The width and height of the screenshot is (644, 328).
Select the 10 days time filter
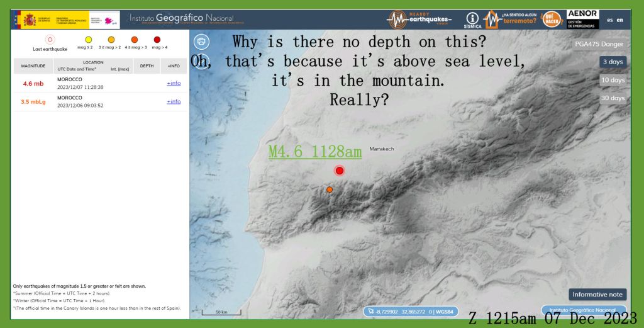tap(613, 80)
